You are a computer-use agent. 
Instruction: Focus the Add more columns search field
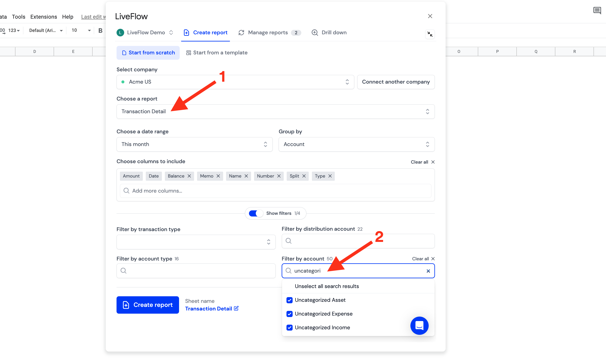pyautogui.click(x=275, y=191)
